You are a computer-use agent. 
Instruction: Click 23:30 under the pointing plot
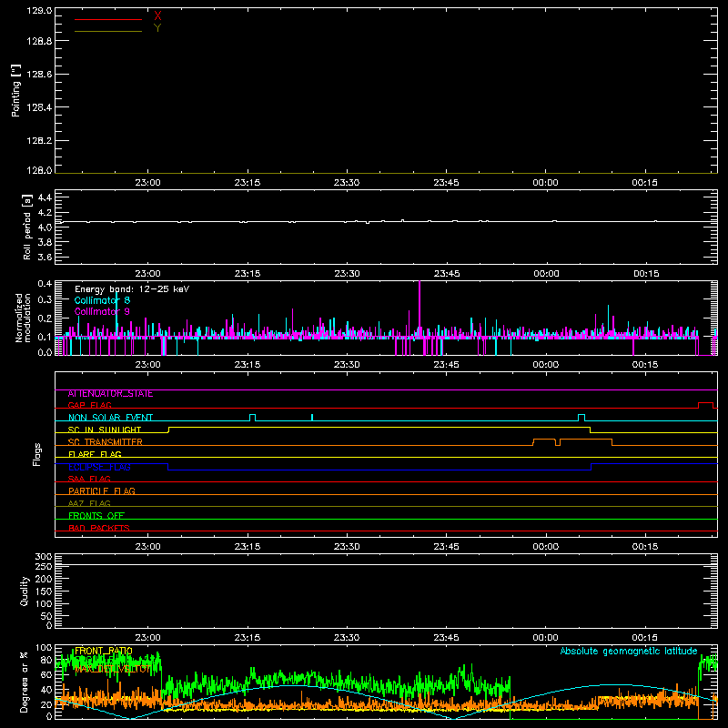click(x=347, y=183)
